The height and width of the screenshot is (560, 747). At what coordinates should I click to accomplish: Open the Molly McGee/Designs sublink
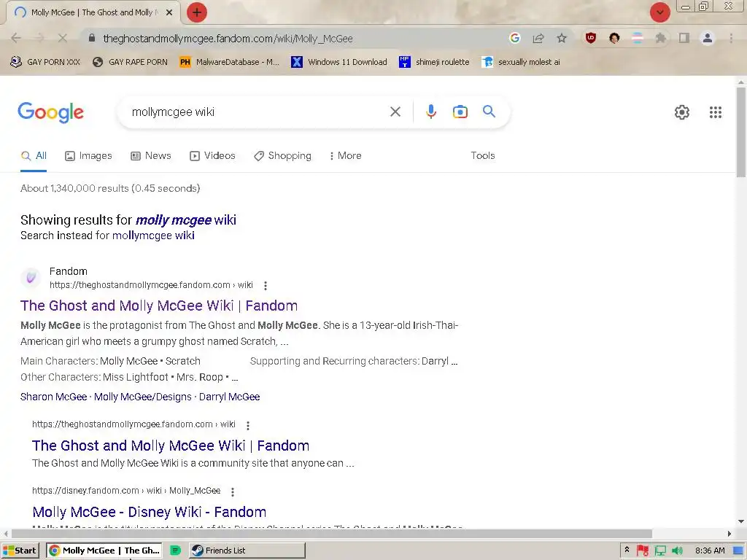142,397
